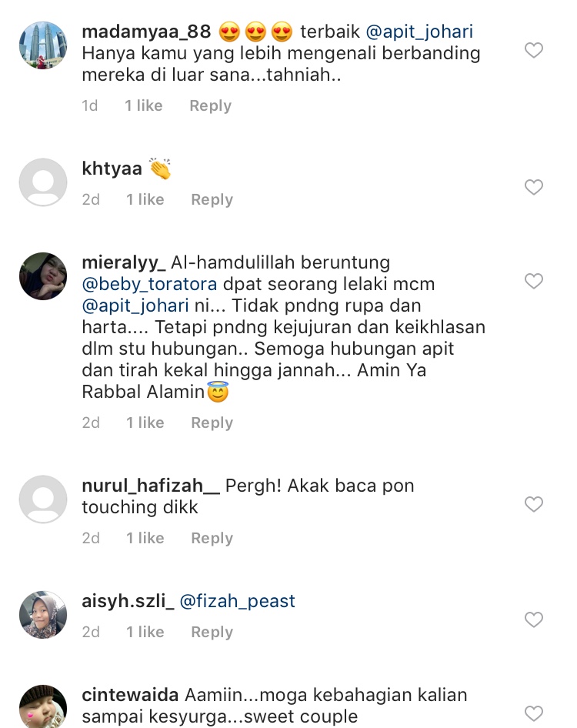The image size is (577, 728).
Task: Tap heart icon on khtyaa's comment
Action: click(x=533, y=187)
